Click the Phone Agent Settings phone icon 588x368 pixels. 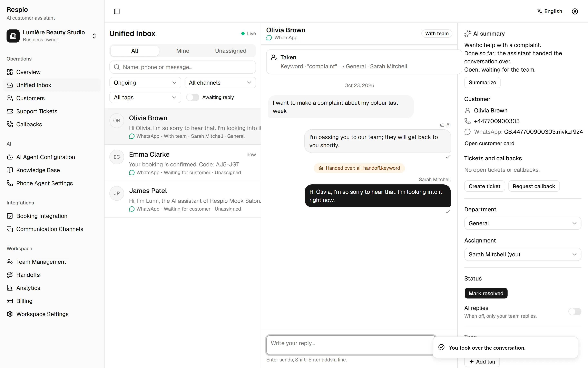[10, 183]
